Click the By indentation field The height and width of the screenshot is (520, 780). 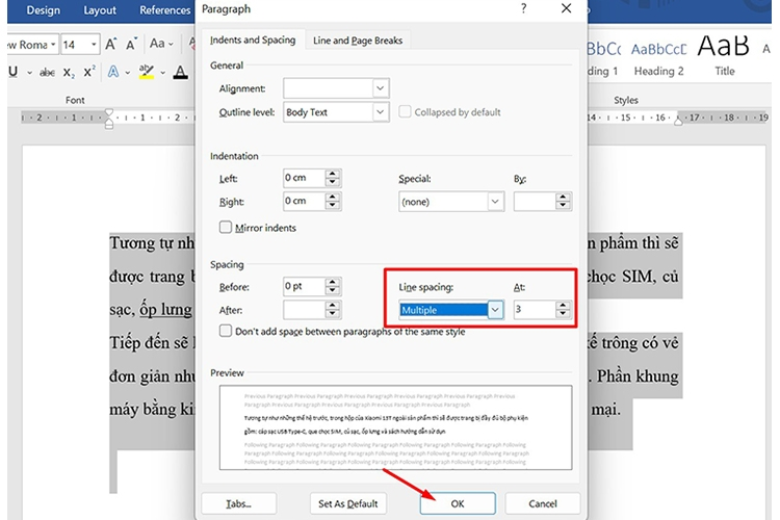[534, 202]
